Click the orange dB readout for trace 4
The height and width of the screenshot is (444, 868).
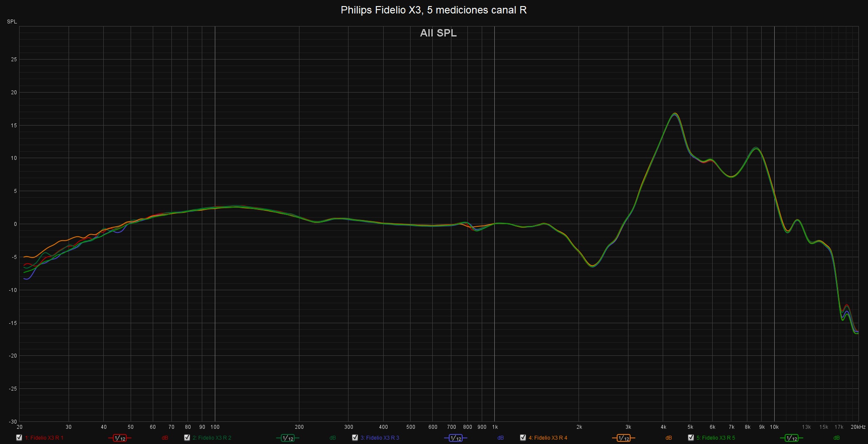tap(669, 438)
